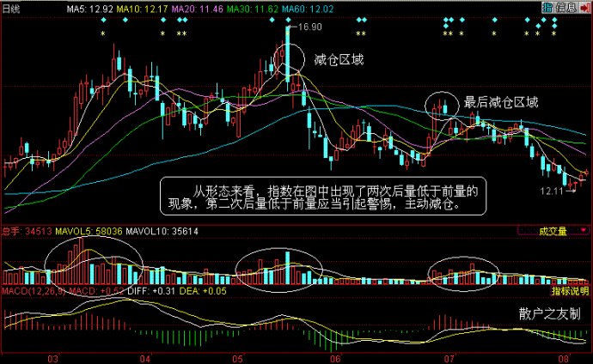Image resolution: width=593 pixels, height=364 pixels.
Task: Select the MA10: 12.17 label
Action: click(x=142, y=9)
